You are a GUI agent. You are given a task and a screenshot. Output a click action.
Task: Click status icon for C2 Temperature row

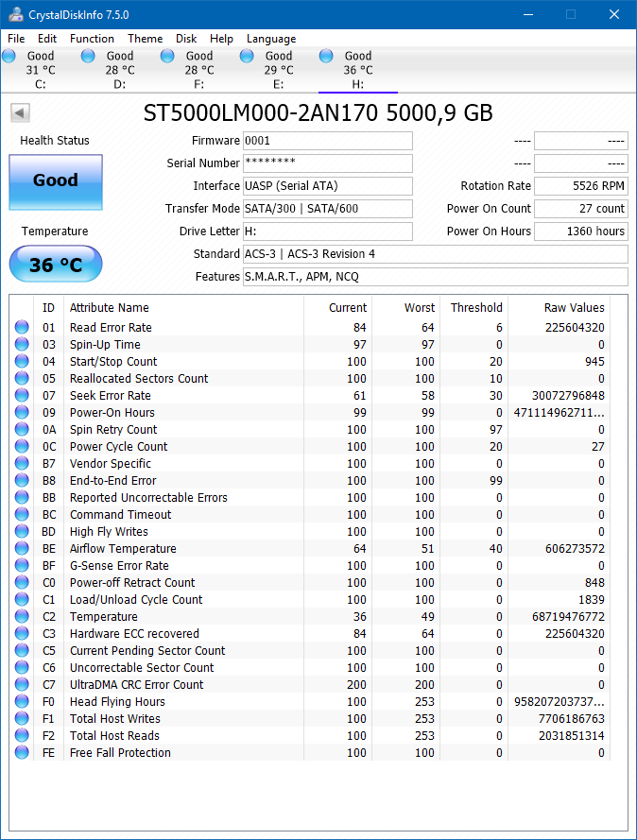22,616
